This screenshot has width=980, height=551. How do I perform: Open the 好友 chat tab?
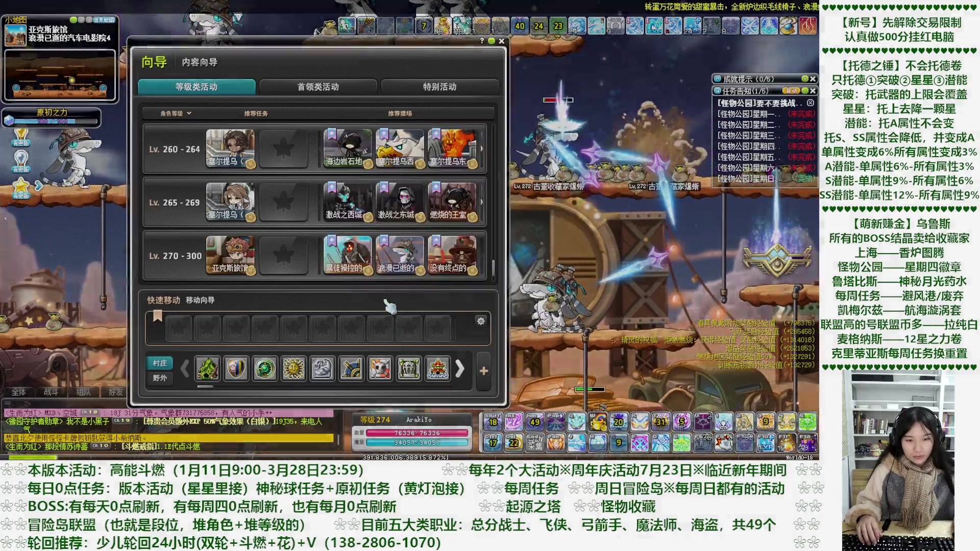(x=115, y=392)
